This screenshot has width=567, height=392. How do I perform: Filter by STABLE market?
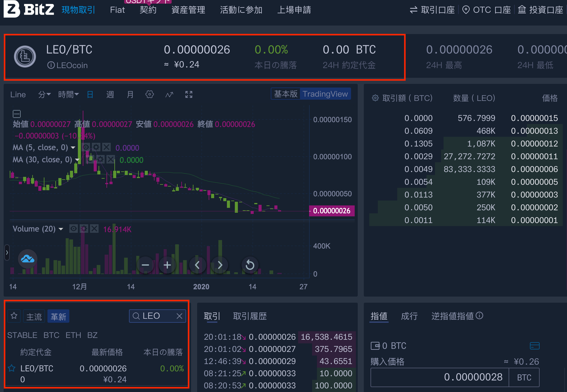pyautogui.click(x=22, y=335)
